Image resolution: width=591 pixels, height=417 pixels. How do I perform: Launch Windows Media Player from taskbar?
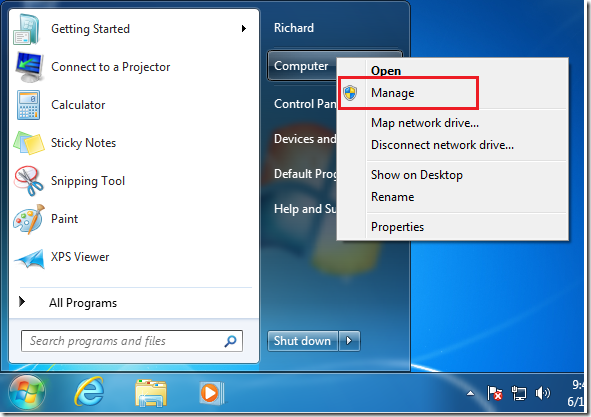tap(212, 393)
